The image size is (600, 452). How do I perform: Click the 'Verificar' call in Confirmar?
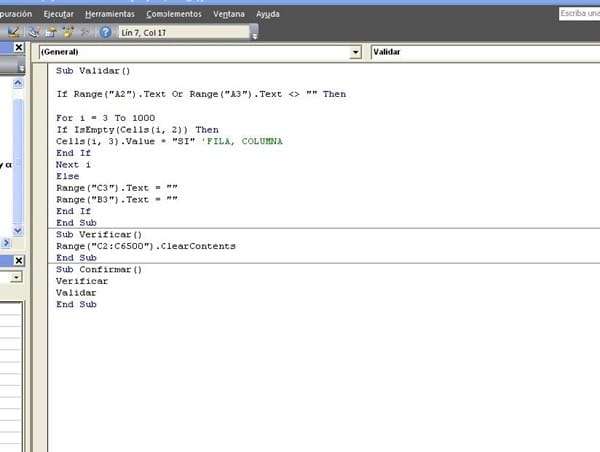tap(82, 281)
